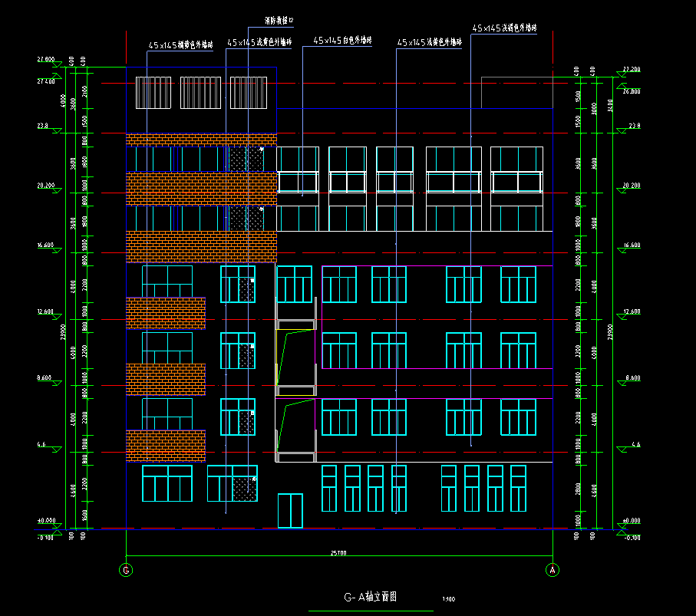
Task: Select the 8.600 elevation marker on right
Action: (633, 378)
